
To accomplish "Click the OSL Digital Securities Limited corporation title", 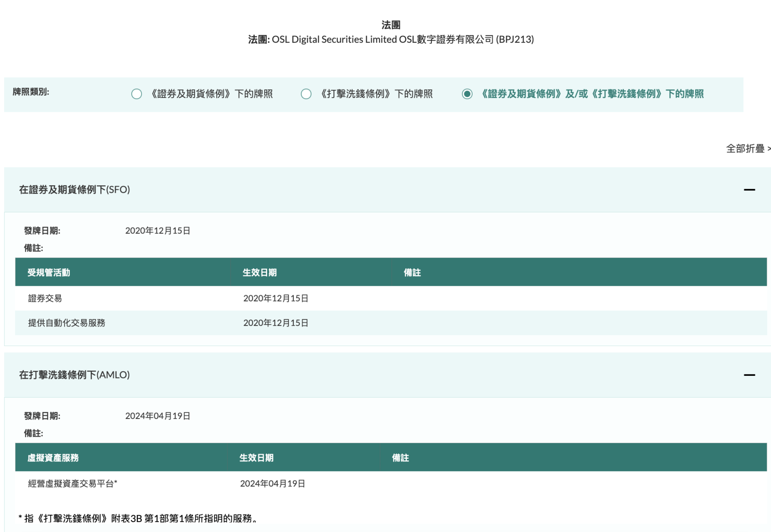I will (x=391, y=39).
